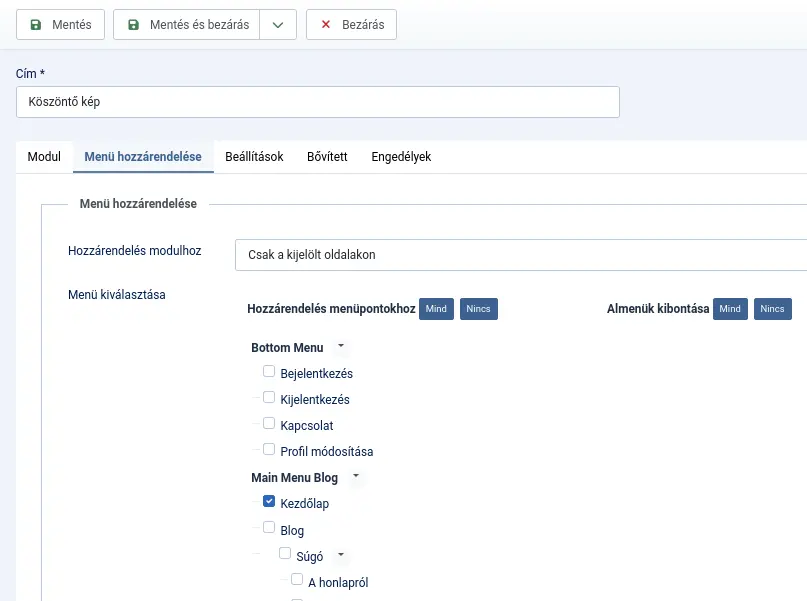This screenshot has width=807, height=601.
Task: Open the save split-button dropdown arrow
Action: tap(277, 25)
